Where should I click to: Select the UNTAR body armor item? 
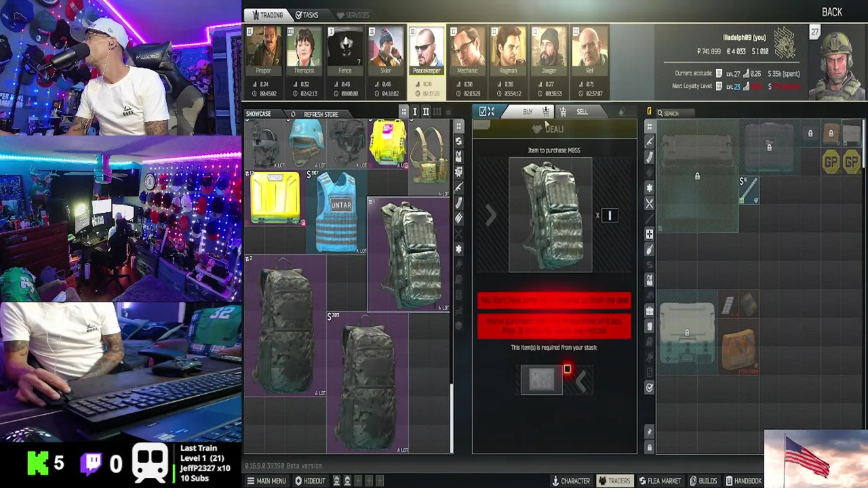pyautogui.click(x=336, y=211)
